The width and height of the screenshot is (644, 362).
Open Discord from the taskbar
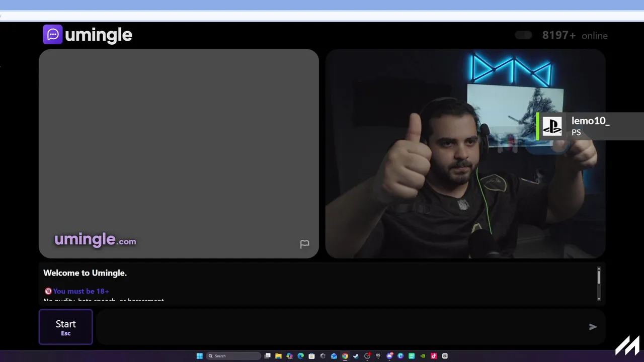389,356
